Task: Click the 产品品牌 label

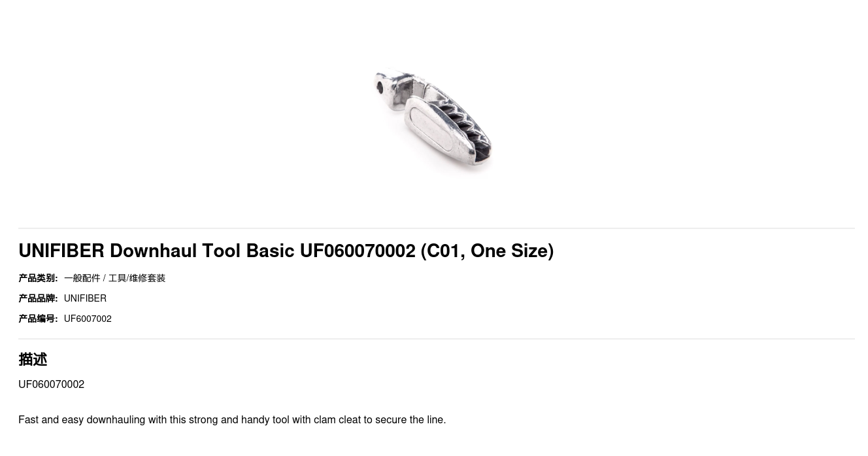Action: tap(38, 298)
